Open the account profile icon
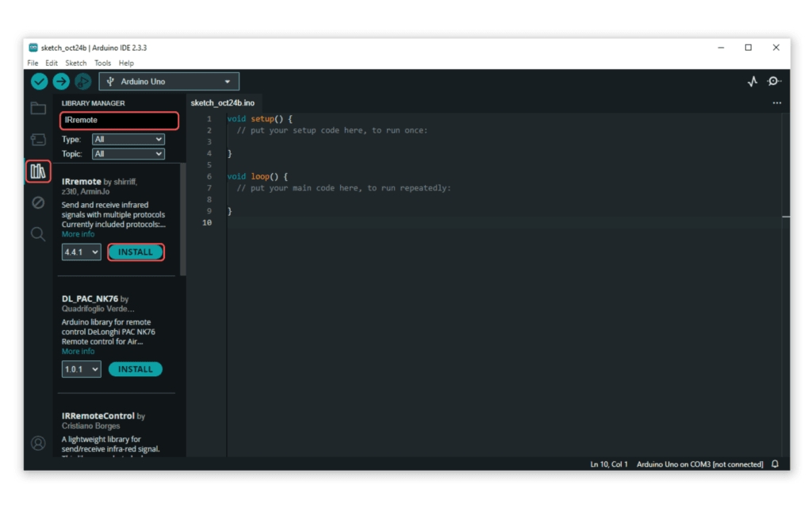The image size is (812, 508). (38, 443)
